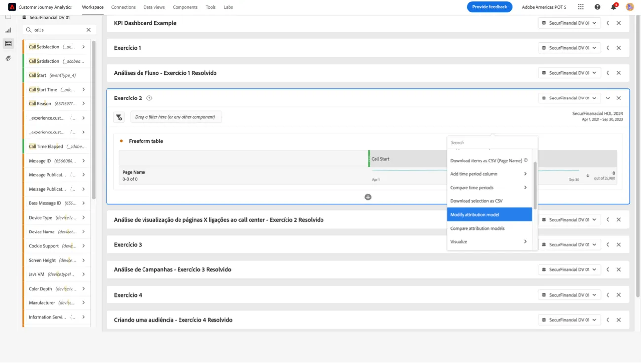Click the filter icon in Exercício 2 panel
Screen dimensions: 643x364
pos(119,117)
